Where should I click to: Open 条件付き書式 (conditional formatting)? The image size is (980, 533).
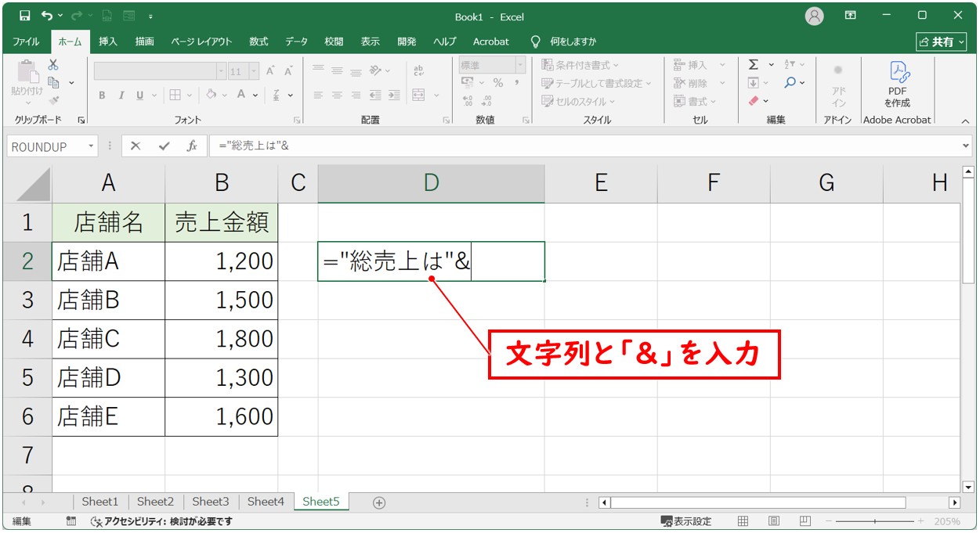pos(574,64)
